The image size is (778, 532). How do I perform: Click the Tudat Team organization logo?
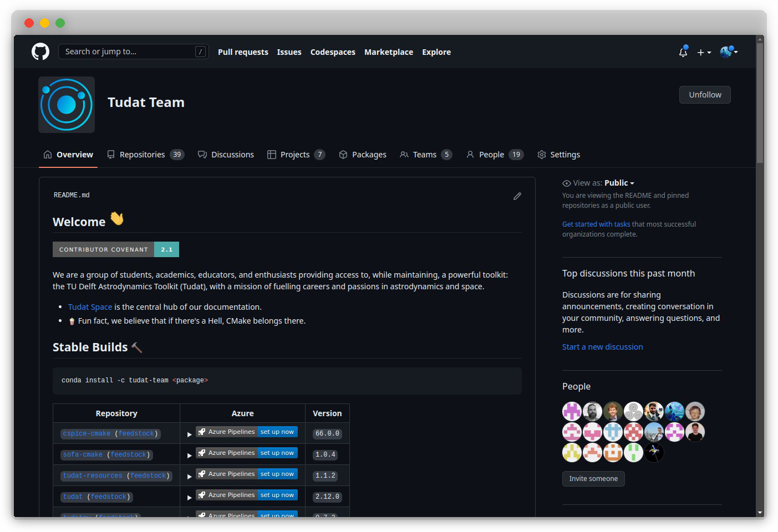67,105
